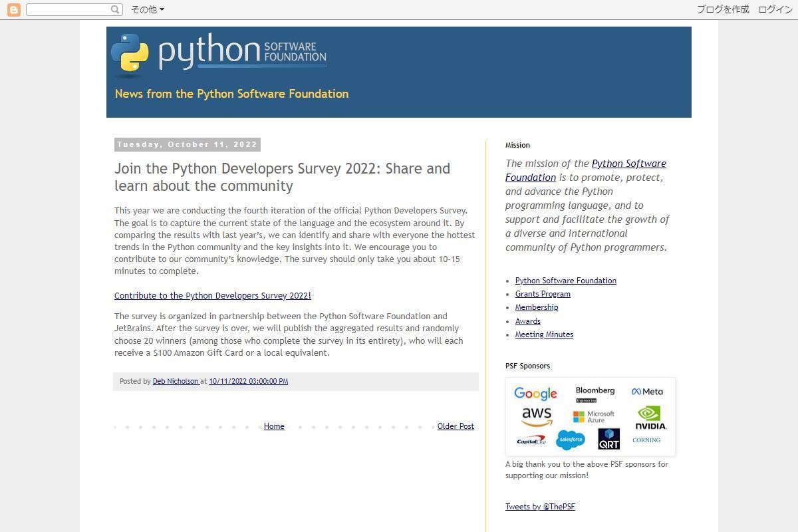
Task: Select the Capital One sponsor logo
Action: tap(531, 440)
